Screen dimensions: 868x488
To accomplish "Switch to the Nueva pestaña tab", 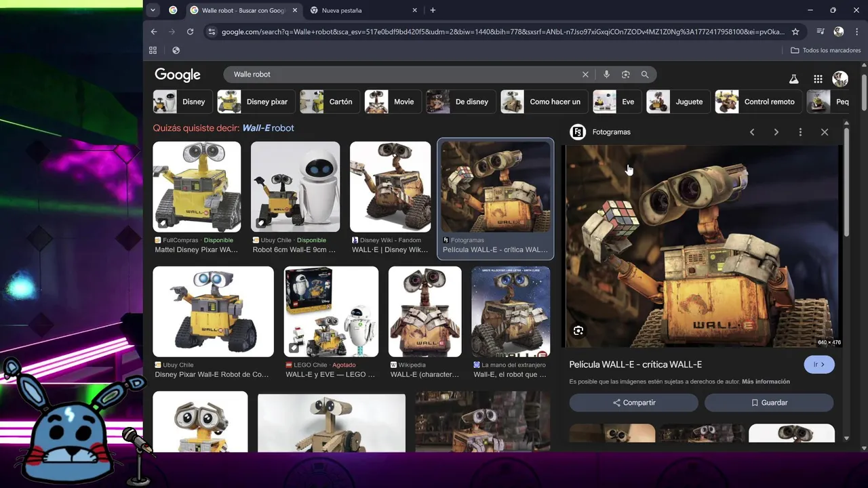I will pos(363,10).
